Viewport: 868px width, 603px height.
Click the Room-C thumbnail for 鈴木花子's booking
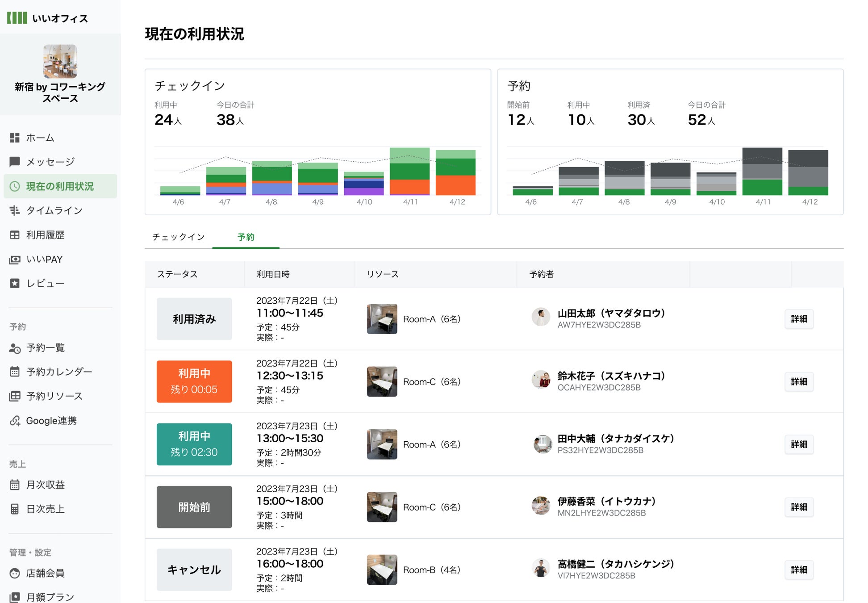[x=382, y=381]
